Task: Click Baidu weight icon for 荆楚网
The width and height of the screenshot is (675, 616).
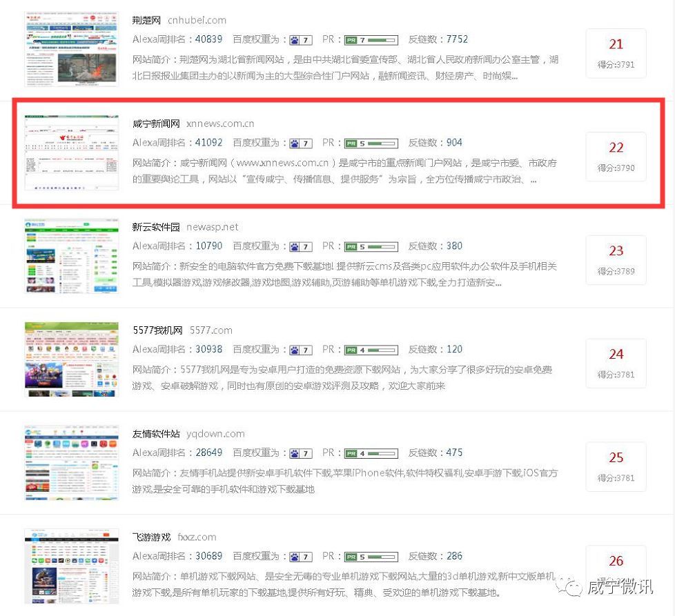Action: point(301,40)
